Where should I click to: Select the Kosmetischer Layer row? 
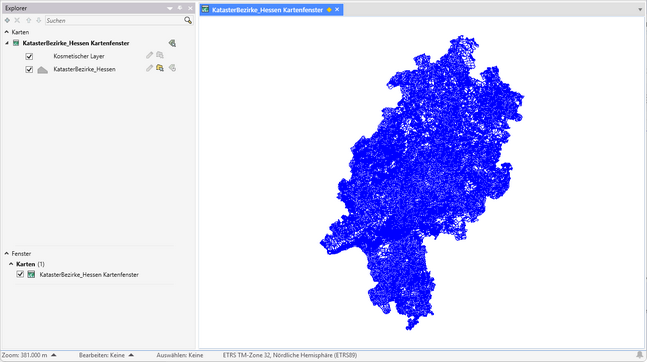tap(79, 56)
